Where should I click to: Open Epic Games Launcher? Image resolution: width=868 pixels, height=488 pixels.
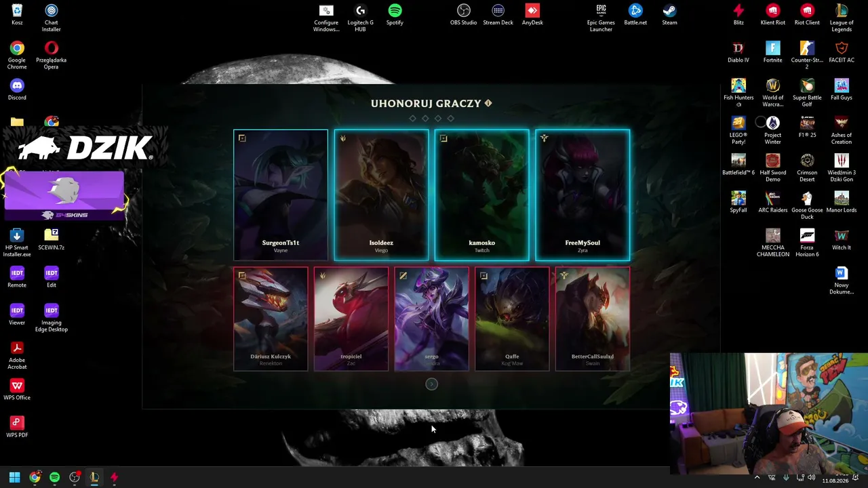[x=601, y=18]
